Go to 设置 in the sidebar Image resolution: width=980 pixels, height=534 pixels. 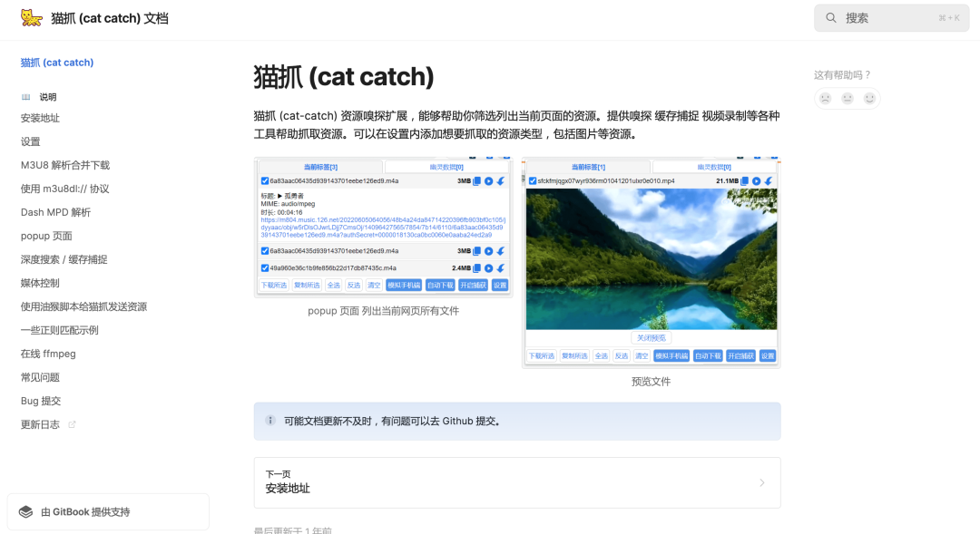pyautogui.click(x=30, y=141)
